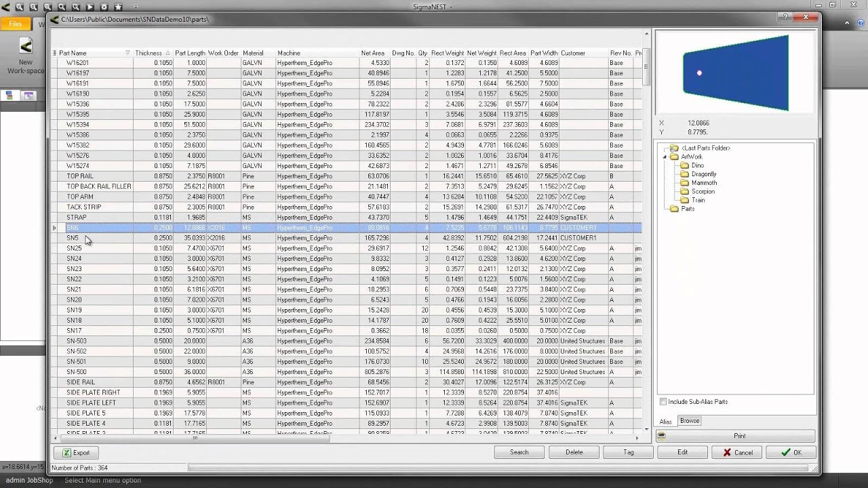Click the Export button
The width and height of the screenshot is (868, 488).
pyautogui.click(x=76, y=453)
